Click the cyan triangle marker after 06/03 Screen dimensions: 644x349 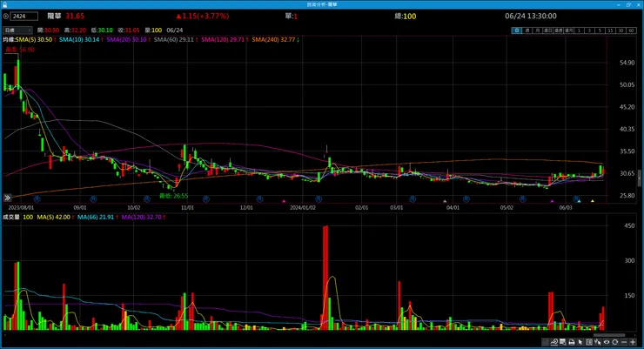click(579, 201)
